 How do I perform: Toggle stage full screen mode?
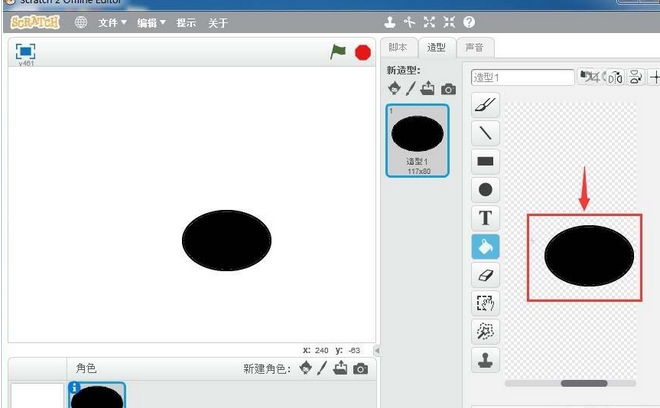26,50
